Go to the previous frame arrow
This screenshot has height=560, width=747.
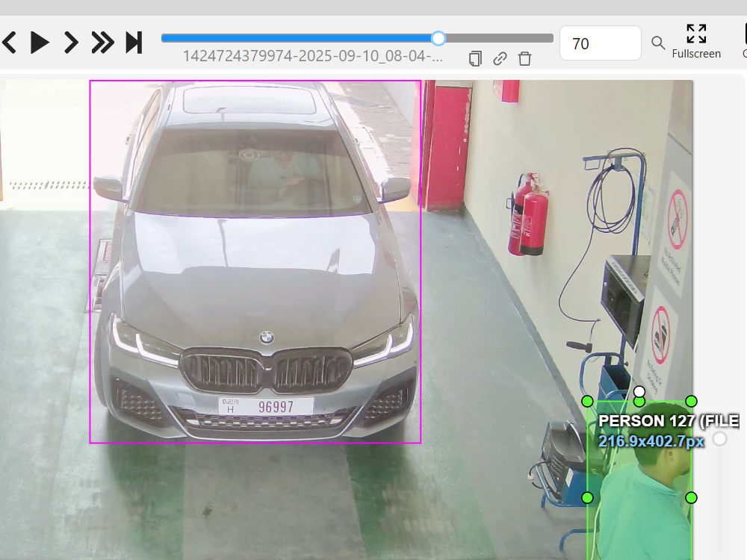[10, 43]
